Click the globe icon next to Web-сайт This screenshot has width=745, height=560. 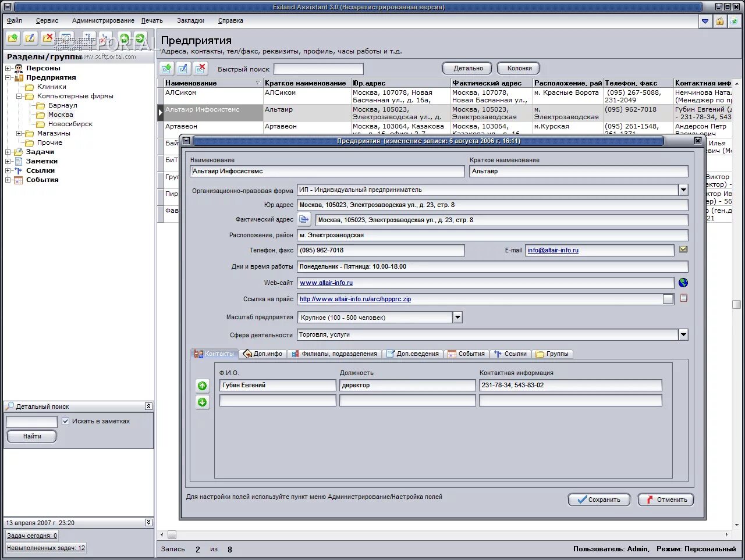click(x=683, y=283)
